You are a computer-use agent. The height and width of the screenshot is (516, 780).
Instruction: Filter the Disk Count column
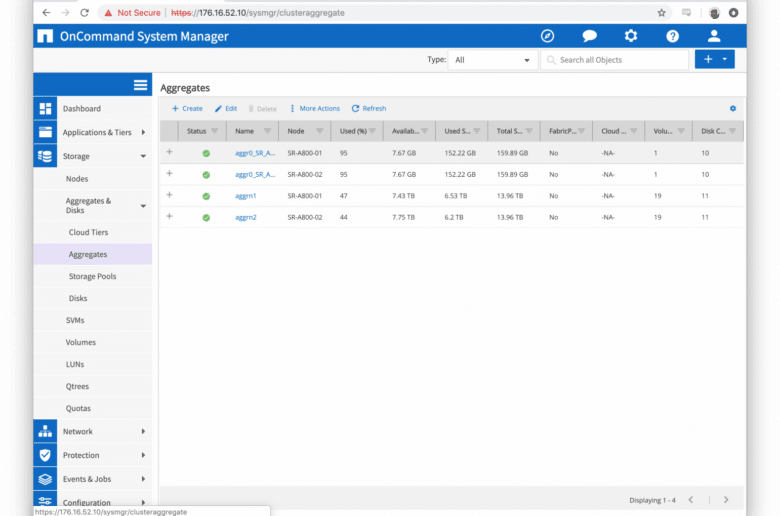coord(732,131)
